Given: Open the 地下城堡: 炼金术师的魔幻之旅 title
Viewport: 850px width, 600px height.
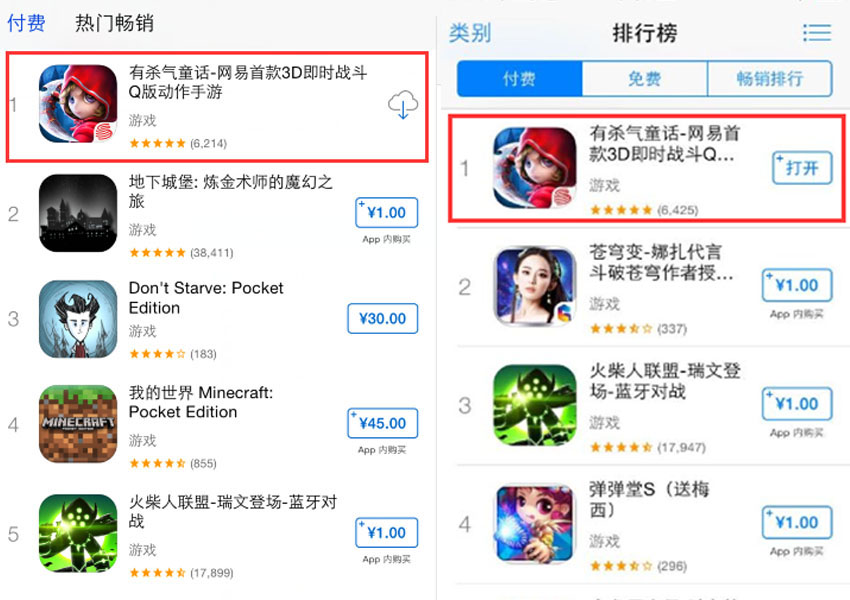Looking at the screenshot, I should [230, 191].
